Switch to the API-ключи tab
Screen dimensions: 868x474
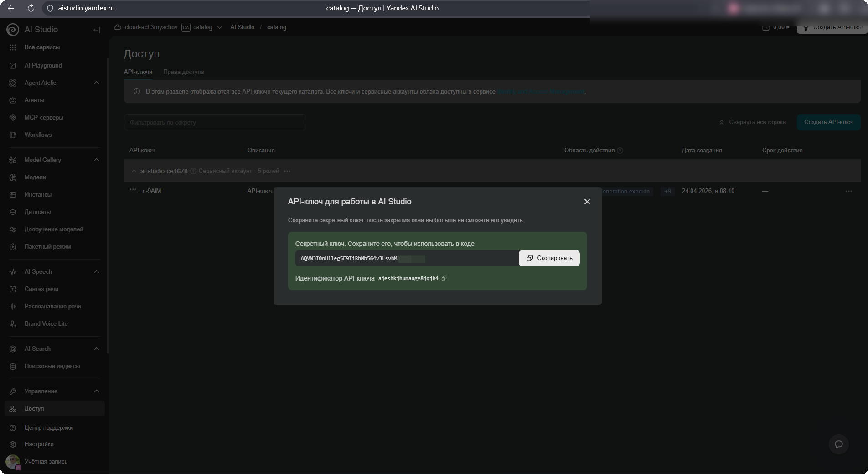point(138,72)
